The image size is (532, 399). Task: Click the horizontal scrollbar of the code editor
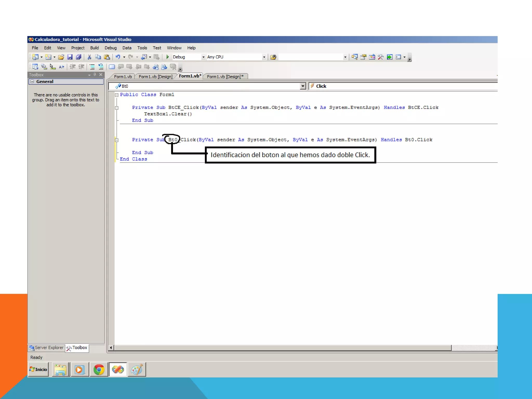point(283,348)
